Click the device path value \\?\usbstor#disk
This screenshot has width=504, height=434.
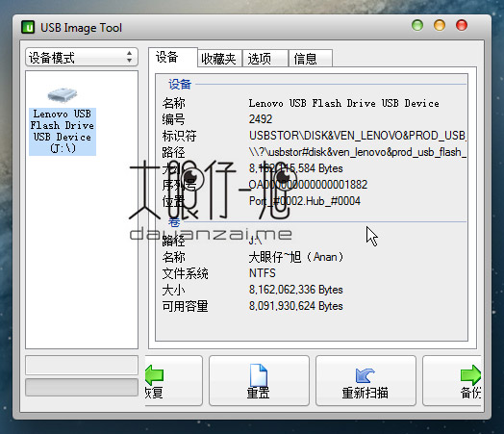357,152
